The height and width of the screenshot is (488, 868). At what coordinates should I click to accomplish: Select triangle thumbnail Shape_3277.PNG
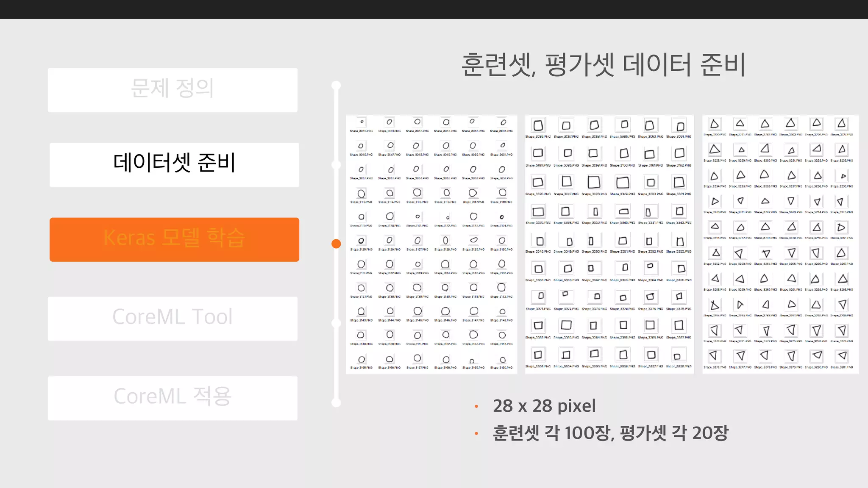(x=740, y=356)
